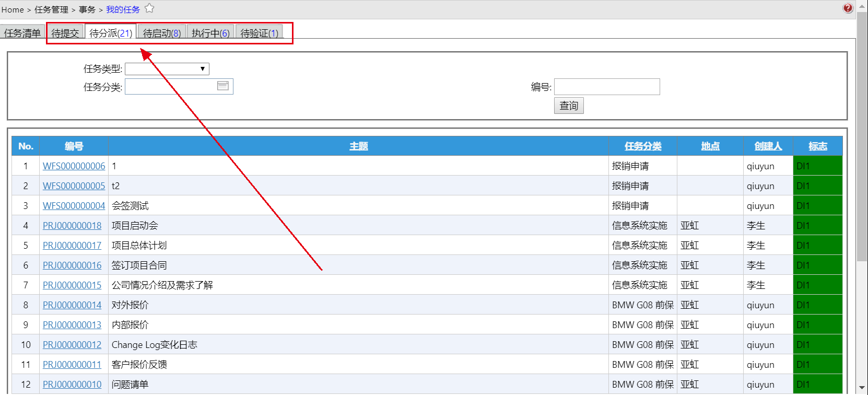
Task: Open task PRJ000000018
Action: click(72, 226)
